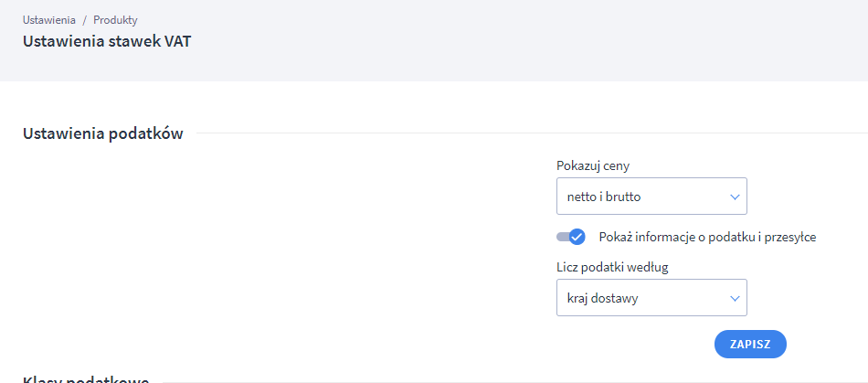Click the Pokazuj ceny field label
The height and width of the screenshot is (383, 868).
(x=592, y=165)
